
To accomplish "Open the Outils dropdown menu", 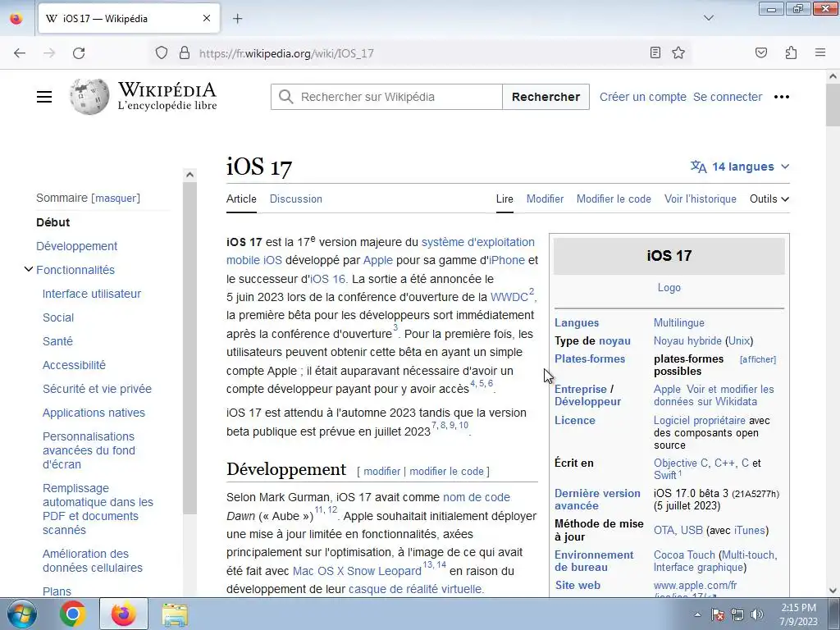I will (769, 199).
